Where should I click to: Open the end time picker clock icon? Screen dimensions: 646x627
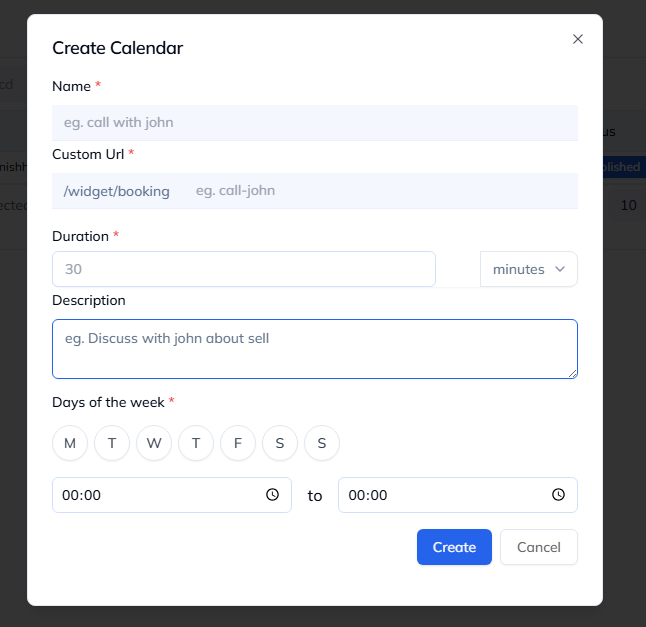(558, 495)
